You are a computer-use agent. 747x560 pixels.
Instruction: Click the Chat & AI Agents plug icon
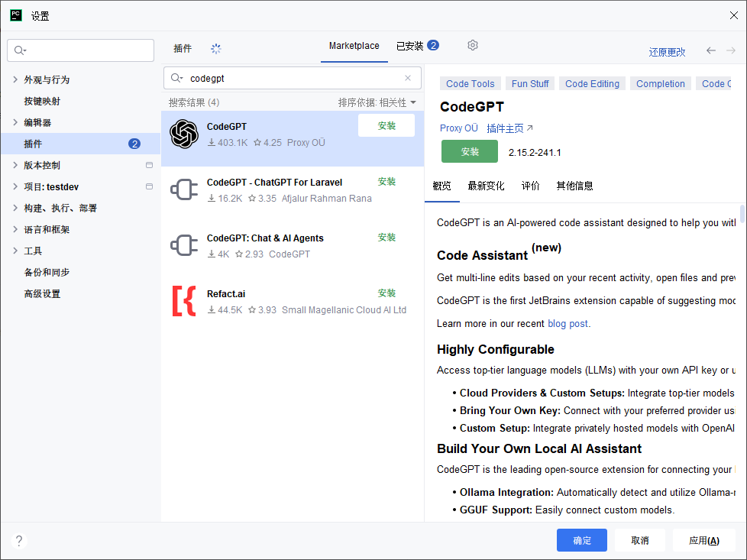click(184, 245)
